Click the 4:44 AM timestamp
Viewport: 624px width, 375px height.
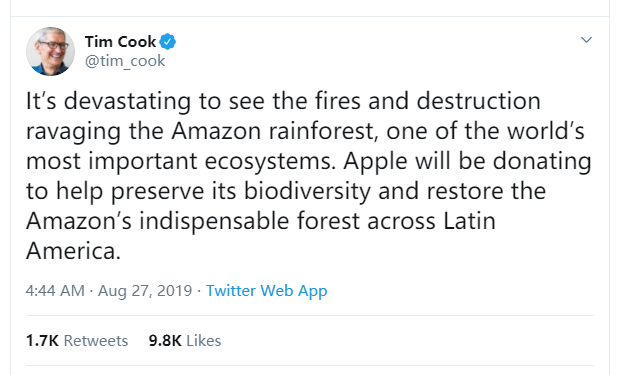click(x=55, y=291)
